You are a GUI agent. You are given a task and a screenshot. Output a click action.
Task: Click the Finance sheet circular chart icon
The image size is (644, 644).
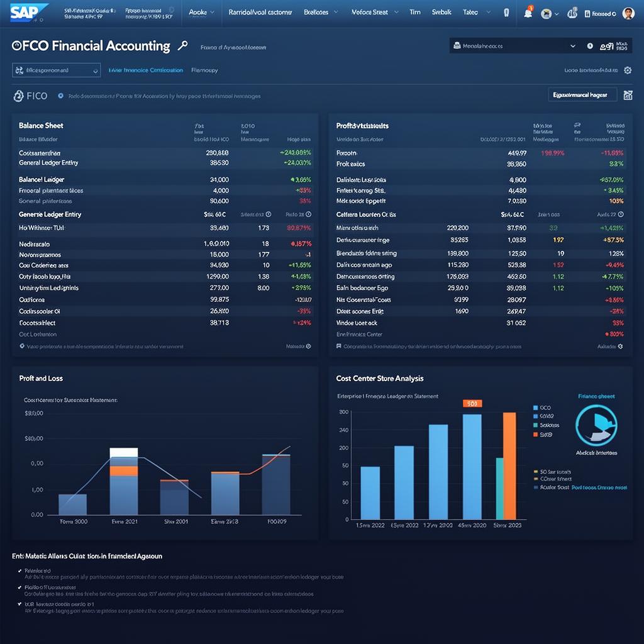pos(596,426)
